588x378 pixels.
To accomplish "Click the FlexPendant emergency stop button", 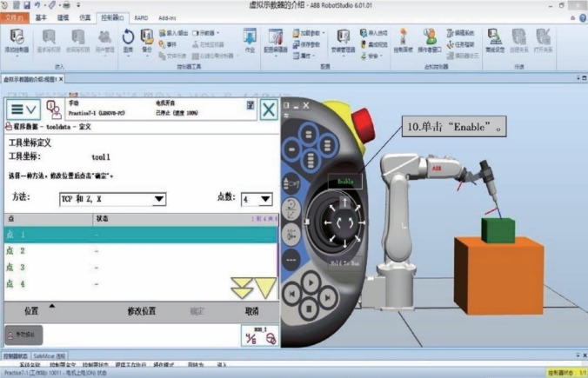I will click(x=363, y=125).
